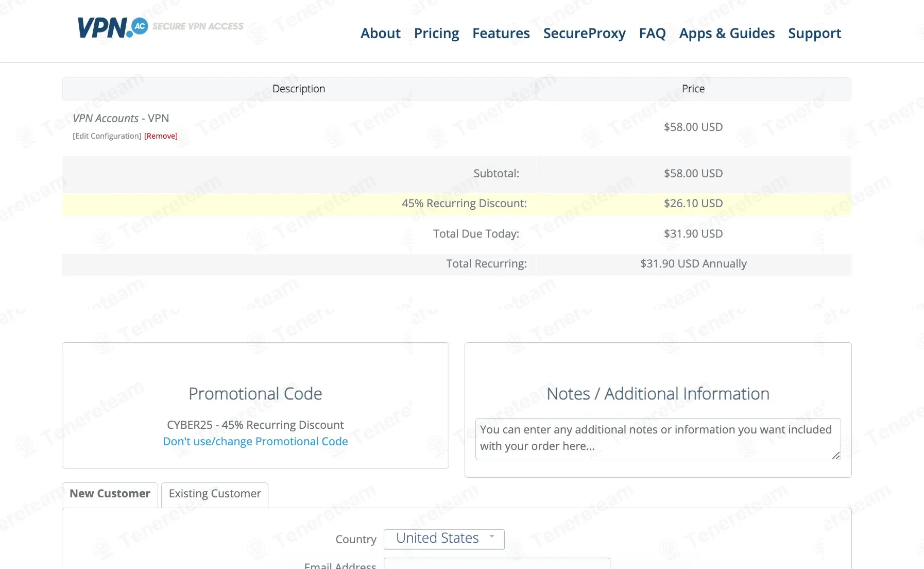The width and height of the screenshot is (924, 569).
Task: Open SecureProxy in the navigation
Action: (x=584, y=34)
